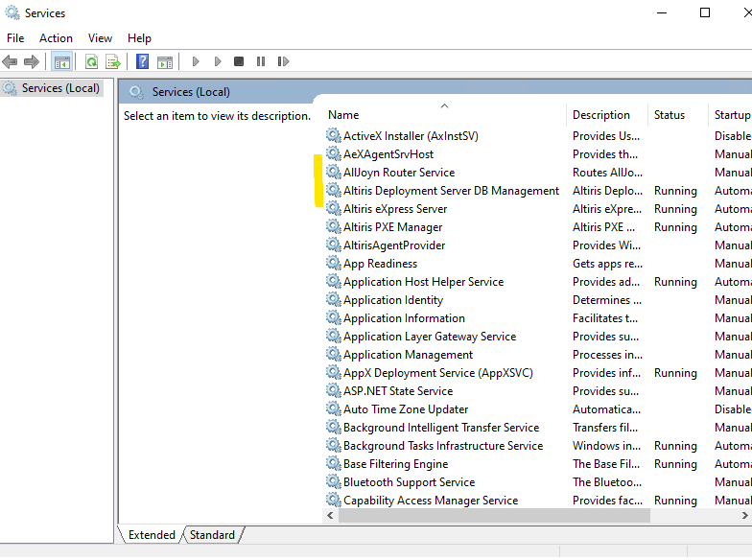Image resolution: width=752 pixels, height=560 pixels.
Task: Minimize the Services window
Action: coord(662,13)
